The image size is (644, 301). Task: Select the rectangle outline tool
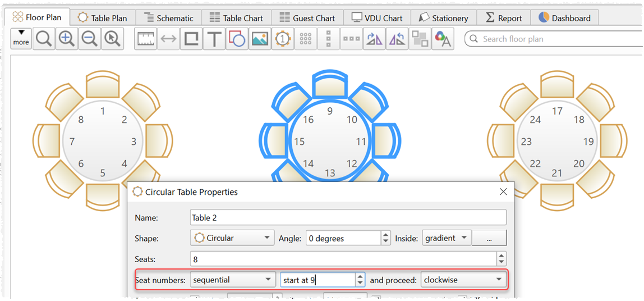tap(191, 39)
